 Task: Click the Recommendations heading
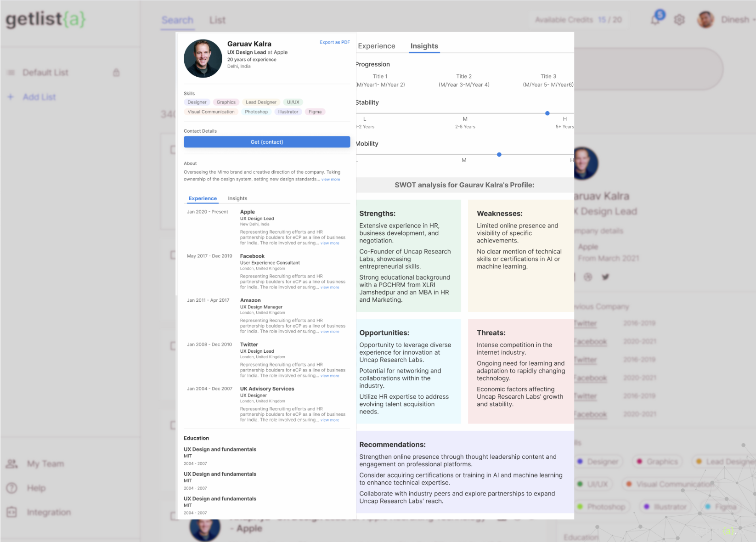point(393,445)
